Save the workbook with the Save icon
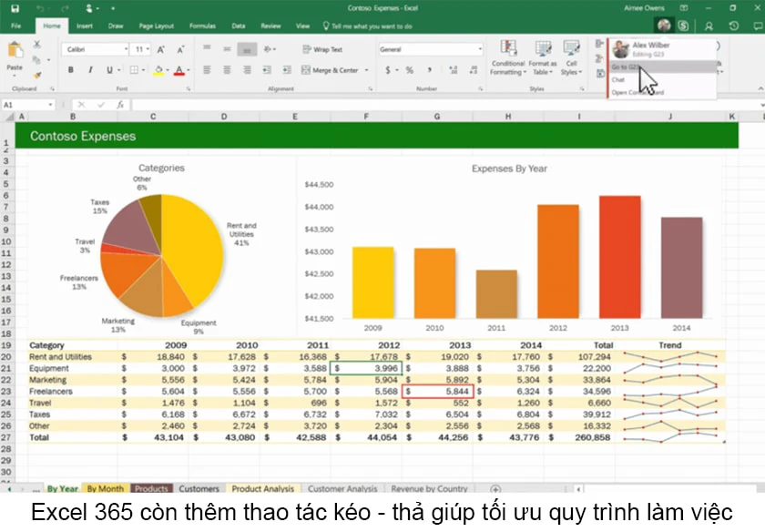This screenshot has width=765, height=532. pos(15,8)
